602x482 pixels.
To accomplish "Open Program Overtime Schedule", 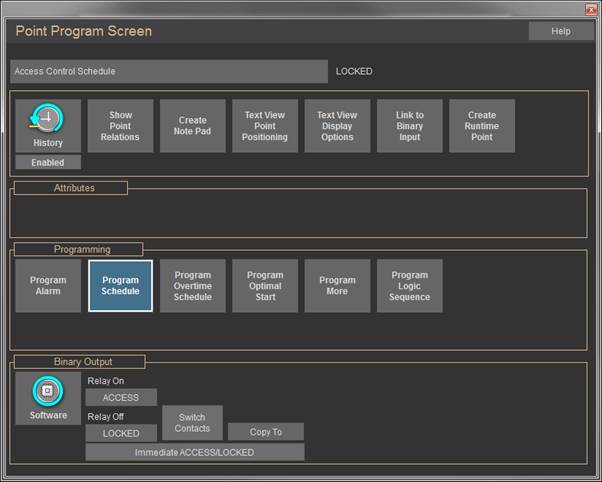I will point(193,286).
